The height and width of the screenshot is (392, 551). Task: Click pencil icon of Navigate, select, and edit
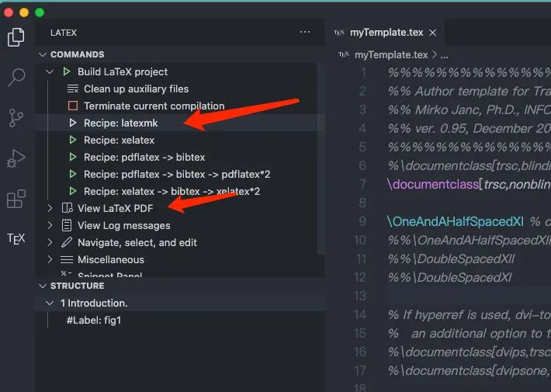point(67,242)
